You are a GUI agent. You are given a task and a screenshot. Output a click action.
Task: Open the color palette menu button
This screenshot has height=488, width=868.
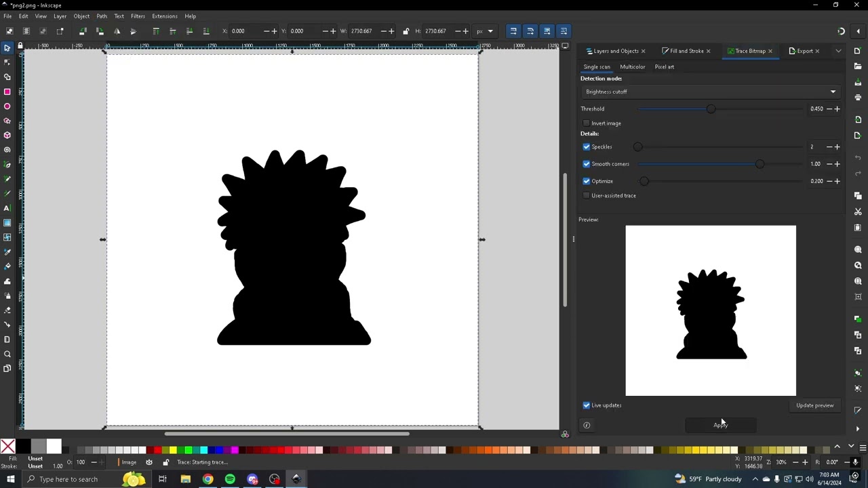[x=863, y=447]
